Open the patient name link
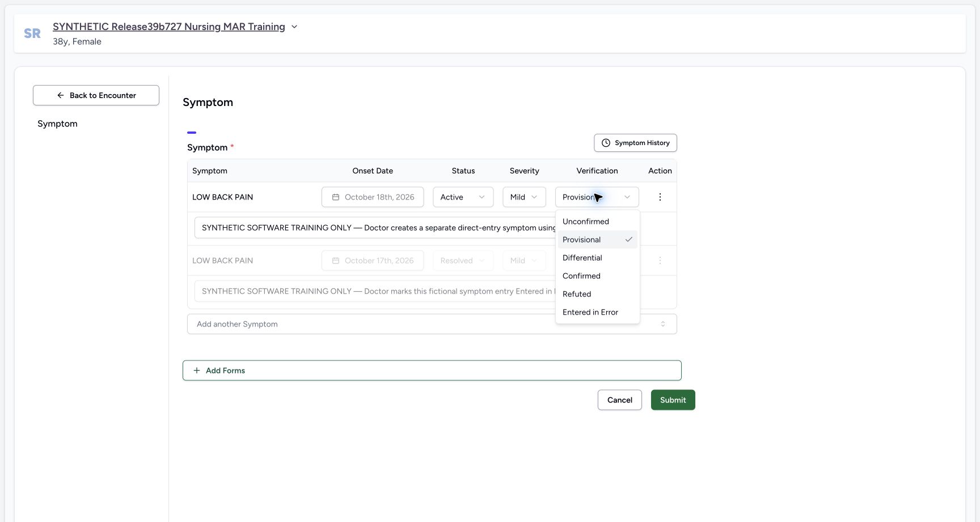The width and height of the screenshot is (980, 522). point(169,27)
